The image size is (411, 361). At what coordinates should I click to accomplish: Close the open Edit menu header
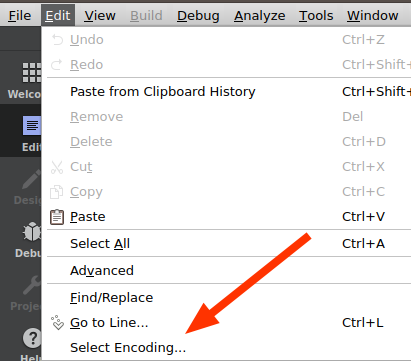58,16
